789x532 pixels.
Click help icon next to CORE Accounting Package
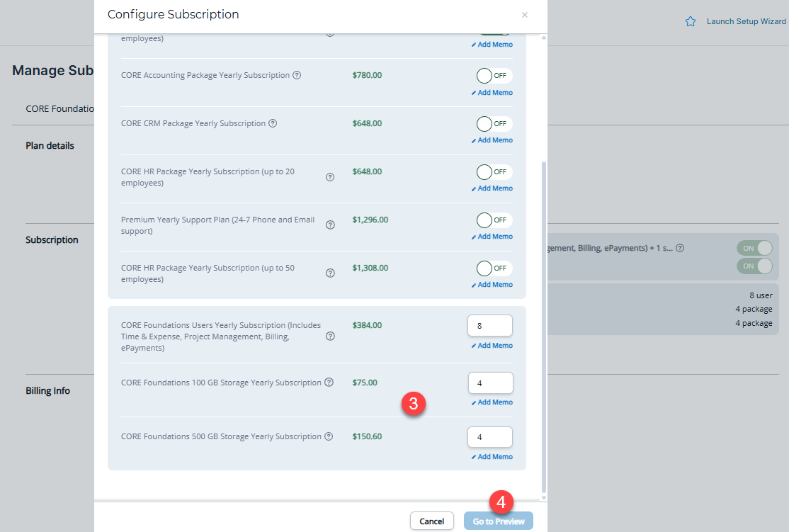(297, 75)
